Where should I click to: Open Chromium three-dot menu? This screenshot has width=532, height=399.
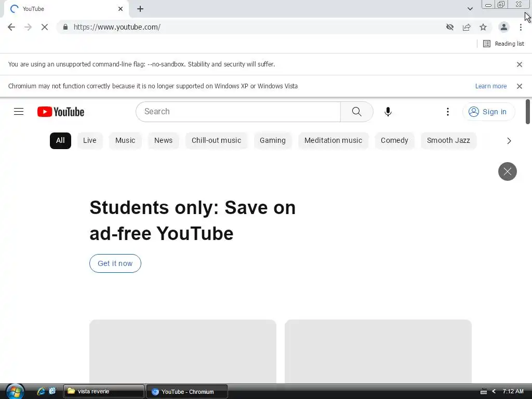point(521,27)
